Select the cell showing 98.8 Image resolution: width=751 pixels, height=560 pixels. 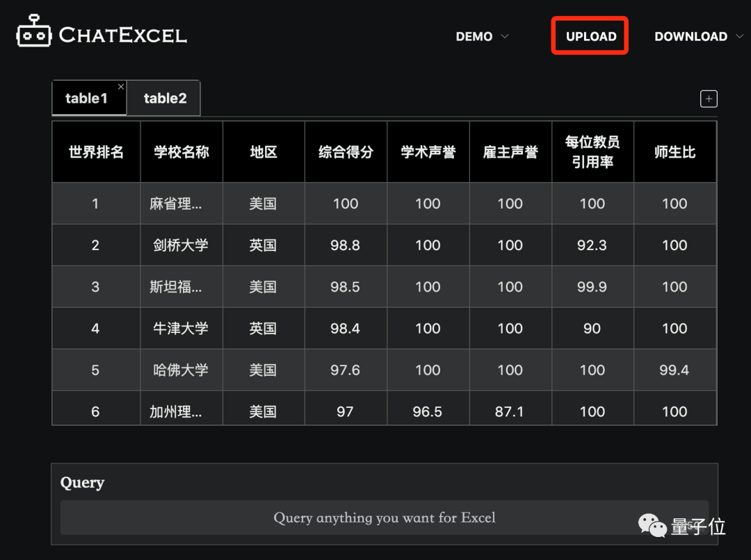point(345,245)
